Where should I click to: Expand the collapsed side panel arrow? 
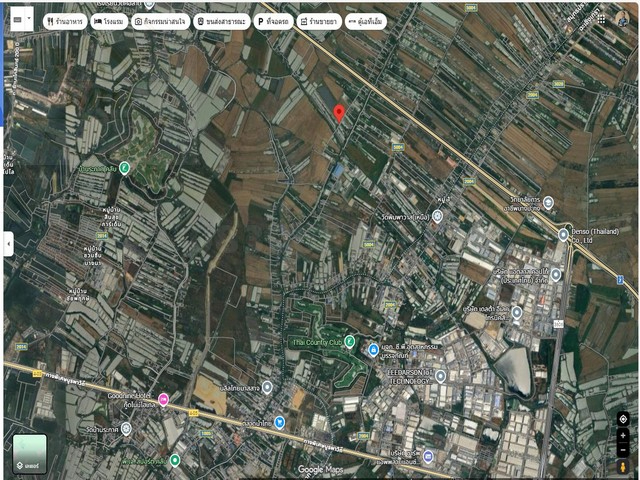click(x=8, y=243)
